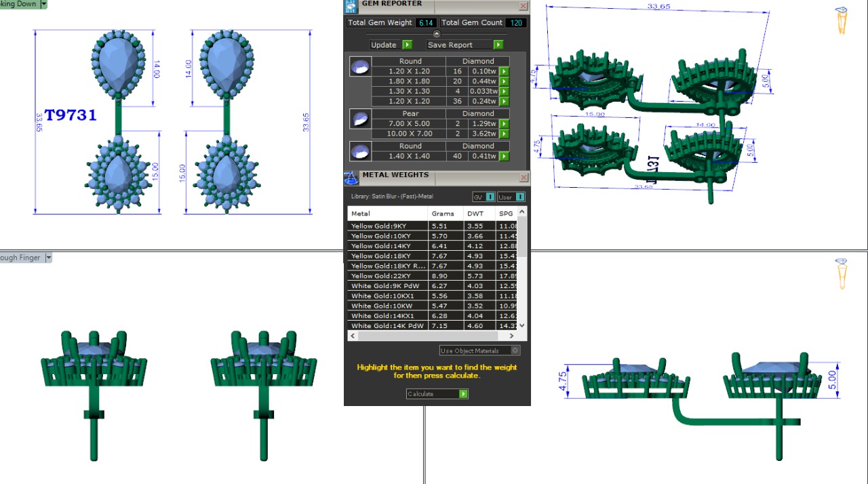Open the Looking Down viewport dropdown

44,4
